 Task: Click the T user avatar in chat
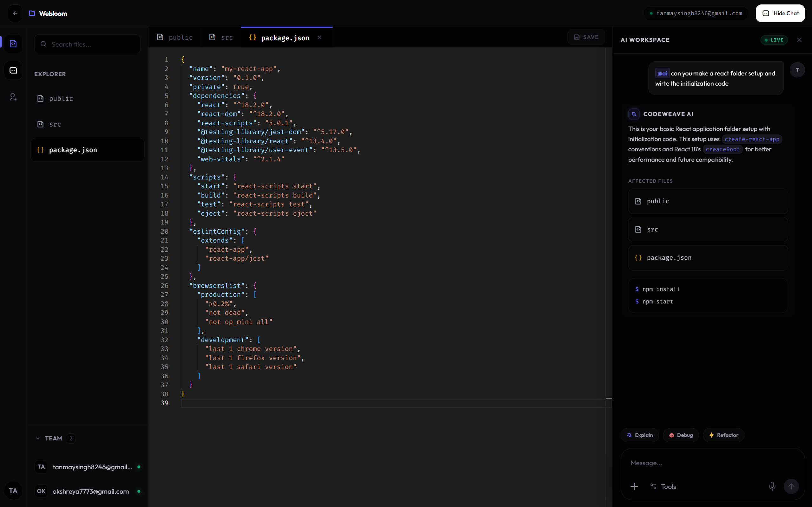click(x=797, y=70)
